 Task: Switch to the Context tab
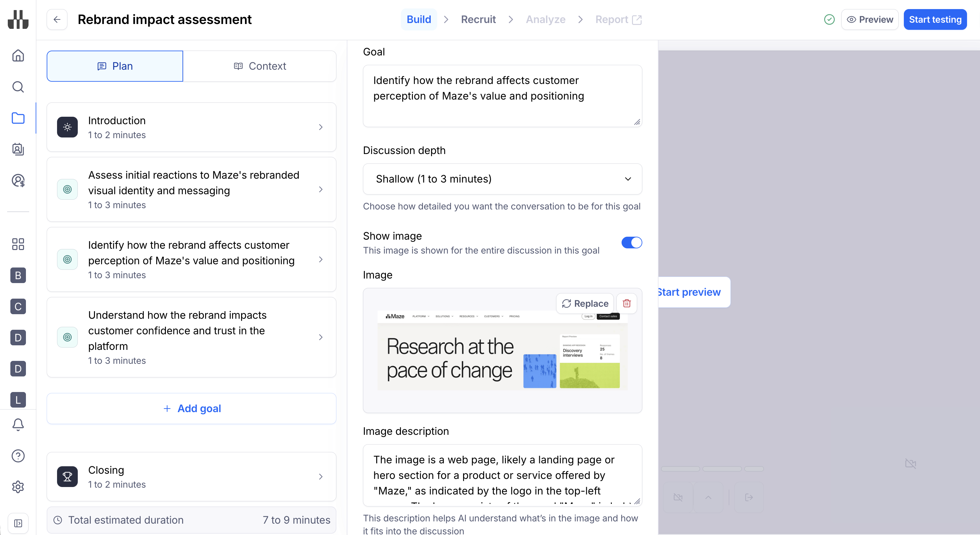(260, 66)
